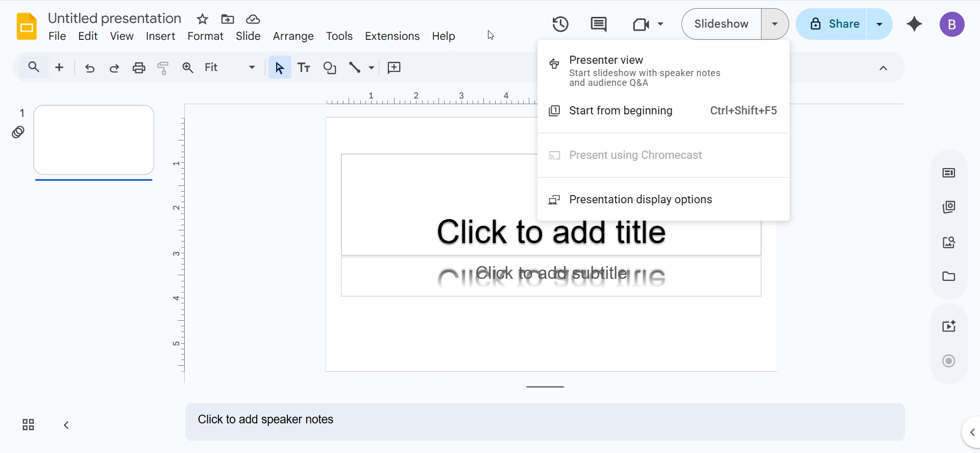Click the undo arrow icon

(90, 67)
